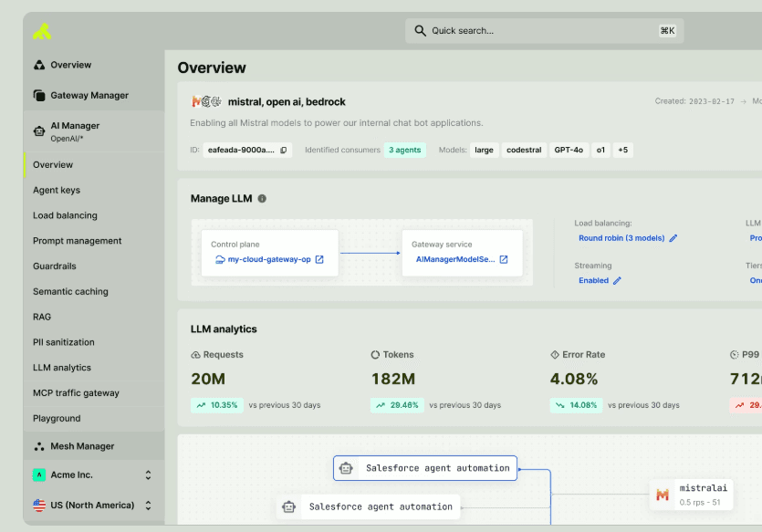Click the ⌘K shortcut badge

667,31
